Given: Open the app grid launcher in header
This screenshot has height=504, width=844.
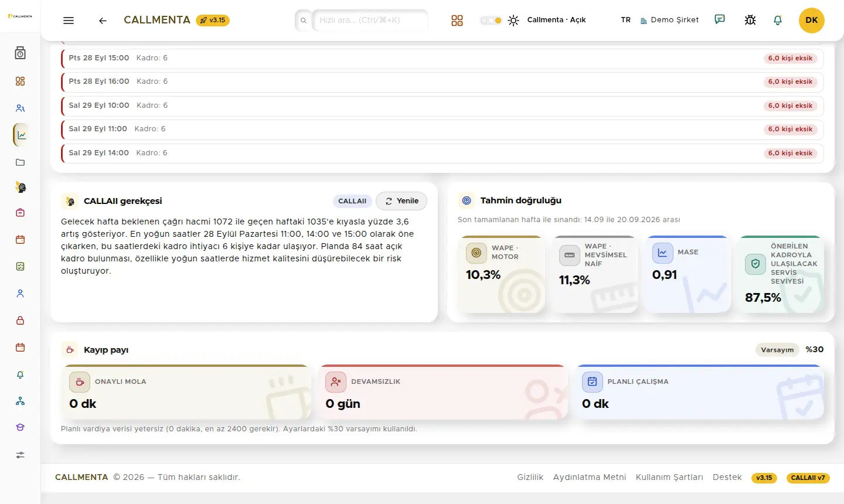Looking at the screenshot, I should coord(457,21).
